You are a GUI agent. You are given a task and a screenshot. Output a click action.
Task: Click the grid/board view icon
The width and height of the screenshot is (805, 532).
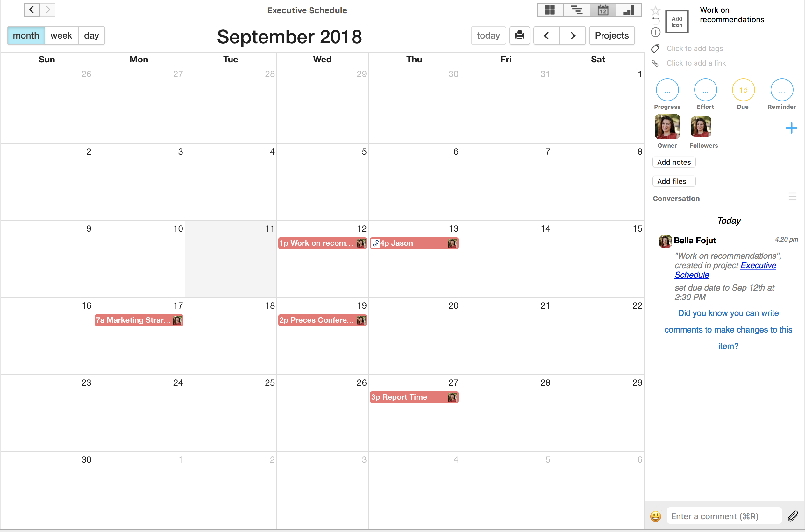click(x=548, y=10)
